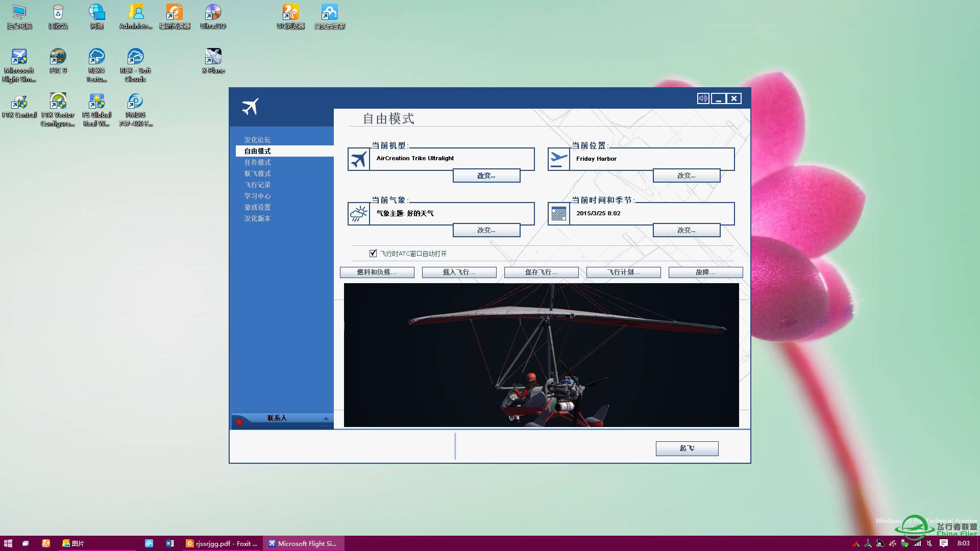The height and width of the screenshot is (551, 980).
Task: Click the date and time calendar icon
Action: click(x=559, y=214)
